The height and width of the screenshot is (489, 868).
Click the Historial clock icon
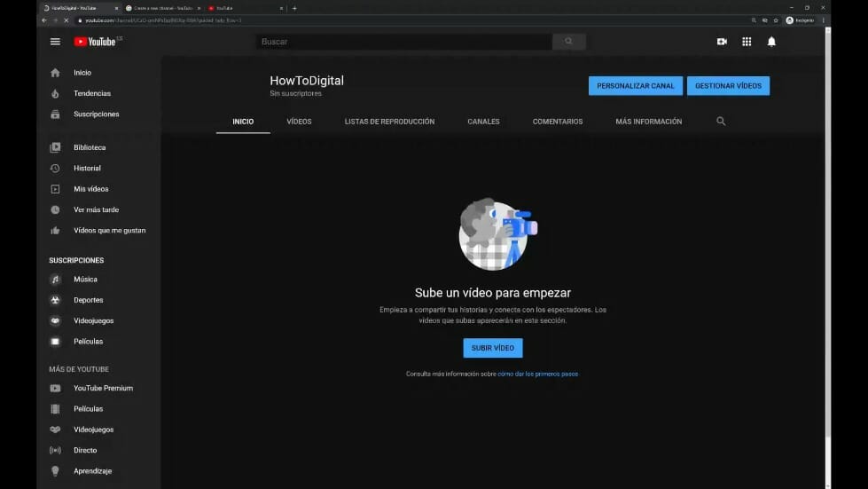(55, 169)
